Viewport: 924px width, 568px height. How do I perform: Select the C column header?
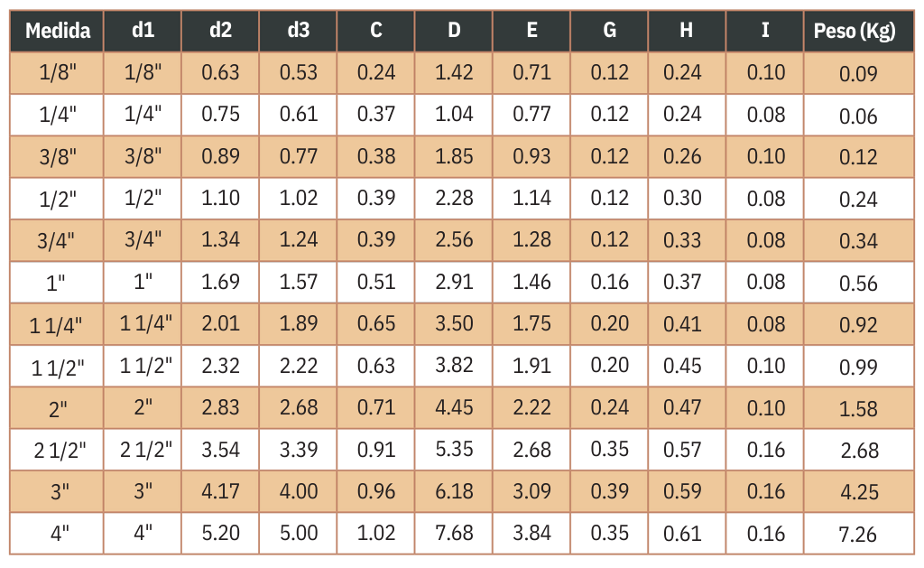pos(376,31)
